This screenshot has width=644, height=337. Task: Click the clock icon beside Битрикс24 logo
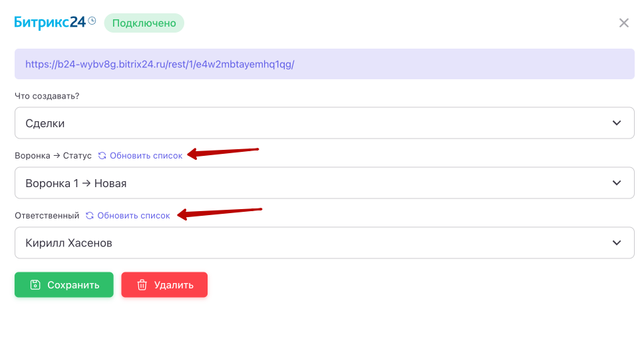click(92, 21)
